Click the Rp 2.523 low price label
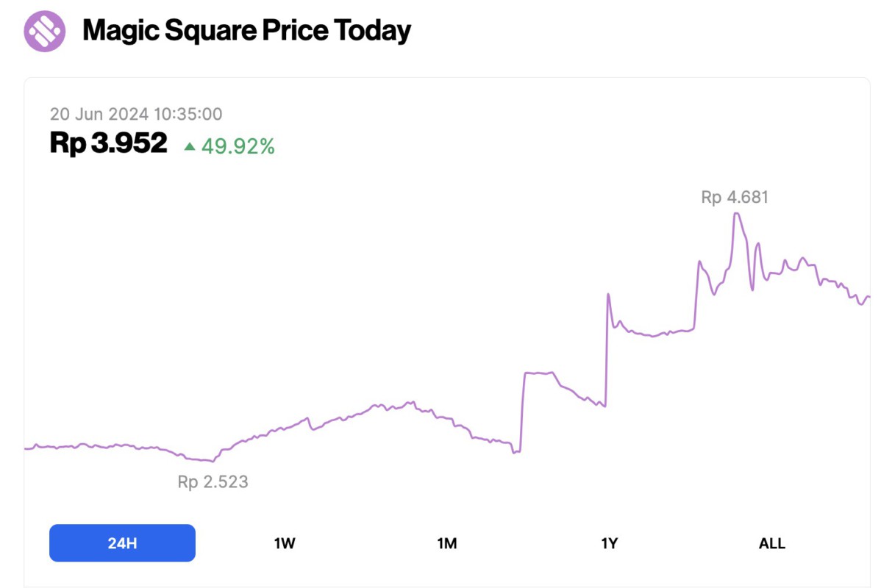This screenshot has width=881, height=588. click(213, 483)
